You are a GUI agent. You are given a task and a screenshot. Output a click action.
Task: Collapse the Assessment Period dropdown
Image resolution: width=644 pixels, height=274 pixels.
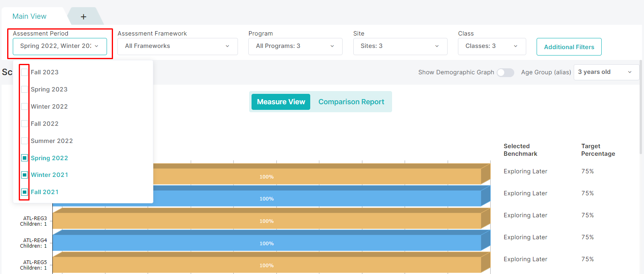(x=60, y=46)
